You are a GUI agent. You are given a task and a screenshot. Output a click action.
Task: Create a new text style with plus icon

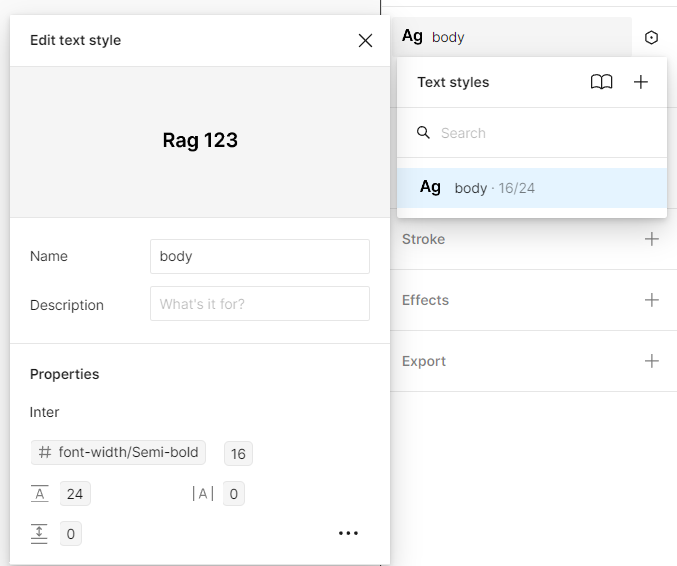point(641,82)
